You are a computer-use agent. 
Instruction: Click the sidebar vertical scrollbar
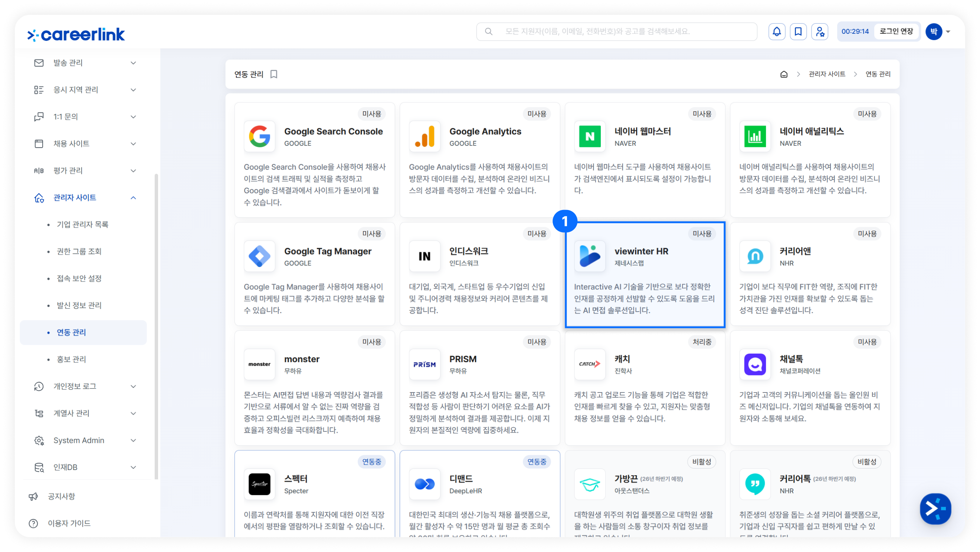[156, 326]
